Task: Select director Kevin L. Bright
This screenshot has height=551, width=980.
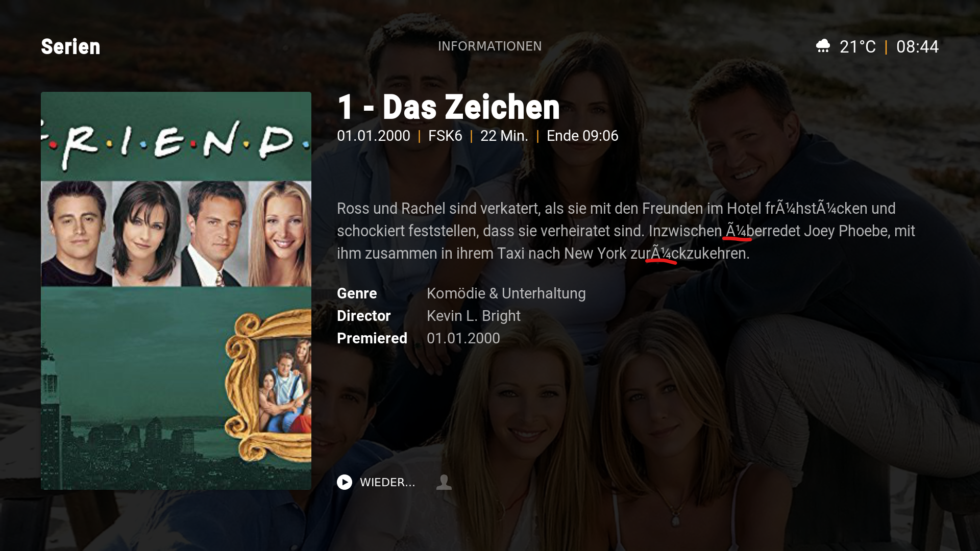Action: [474, 316]
